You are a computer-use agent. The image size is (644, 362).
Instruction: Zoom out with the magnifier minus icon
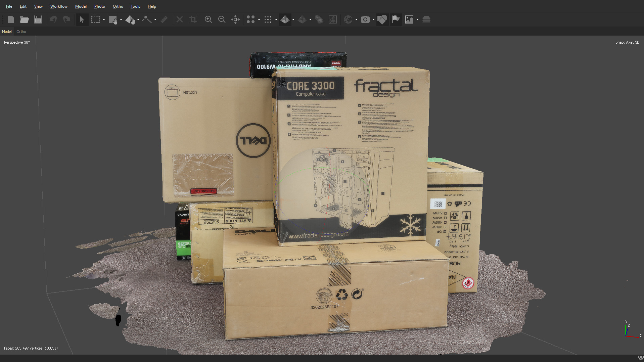point(222,19)
